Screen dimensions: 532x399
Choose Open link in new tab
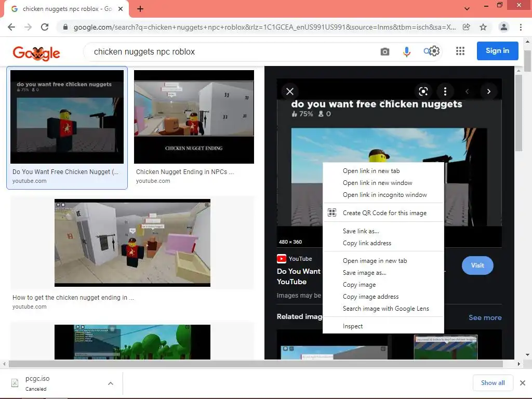[x=383, y=171]
